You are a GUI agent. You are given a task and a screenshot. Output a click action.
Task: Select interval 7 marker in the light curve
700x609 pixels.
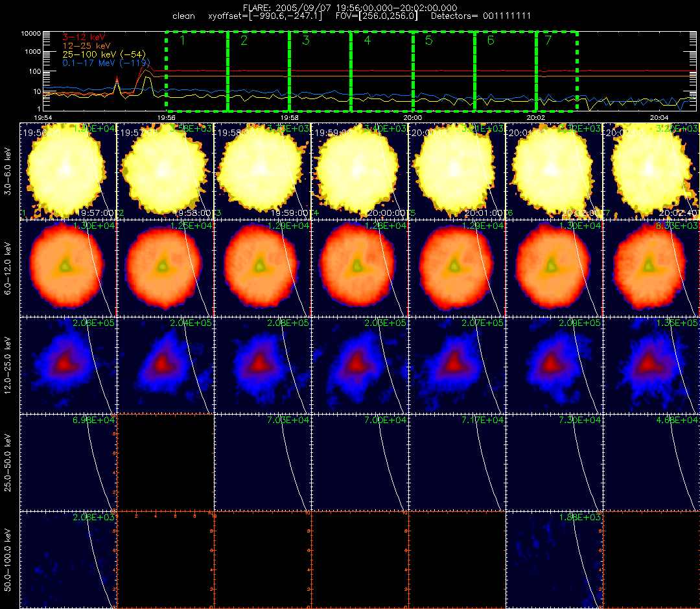548,41
